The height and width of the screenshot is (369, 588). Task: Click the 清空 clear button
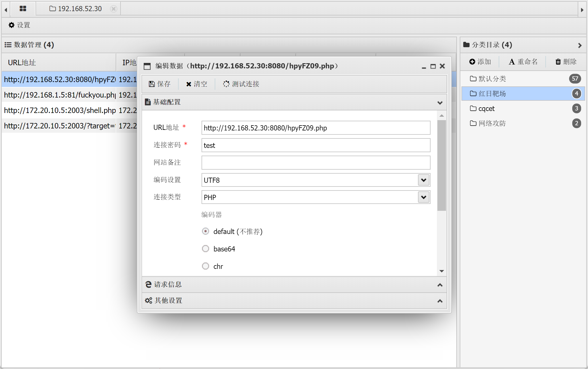196,84
